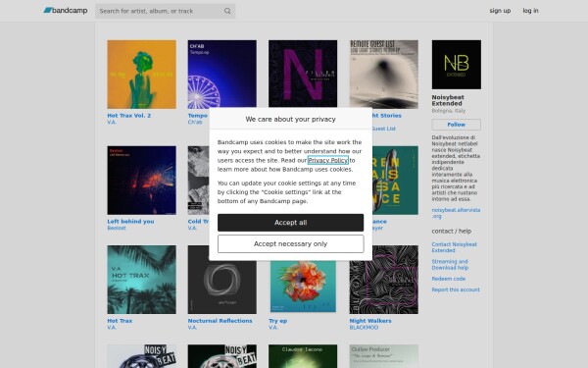Click the Noisybeat Extended label name
Viewport: 588px width, 368px height.
point(448,100)
